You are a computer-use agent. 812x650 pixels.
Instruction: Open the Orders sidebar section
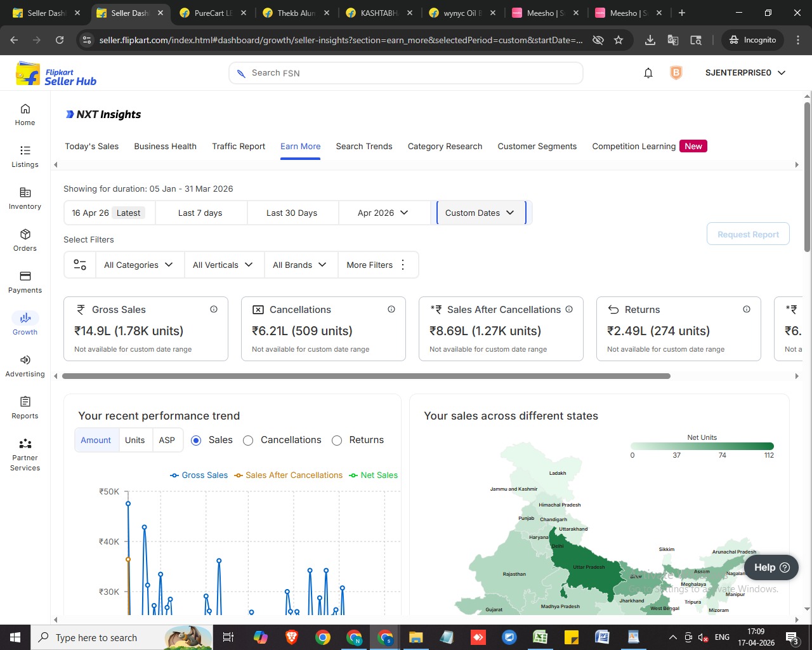(x=25, y=241)
